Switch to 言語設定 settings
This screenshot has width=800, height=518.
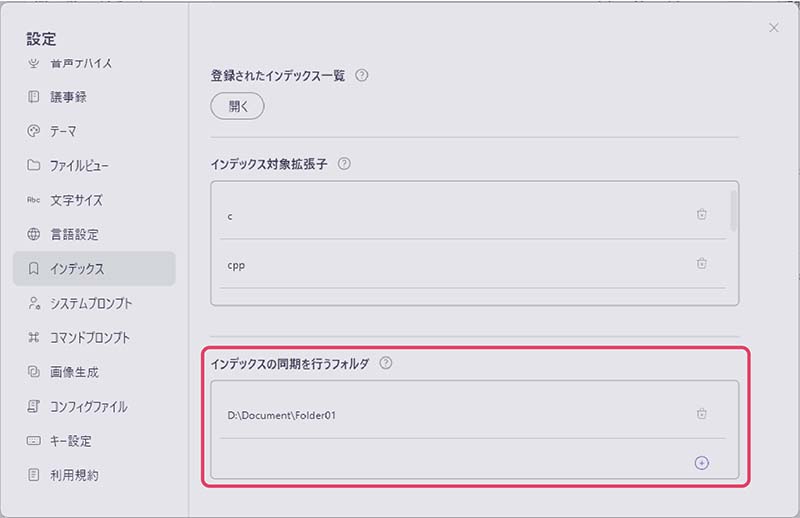click(74, 234)
